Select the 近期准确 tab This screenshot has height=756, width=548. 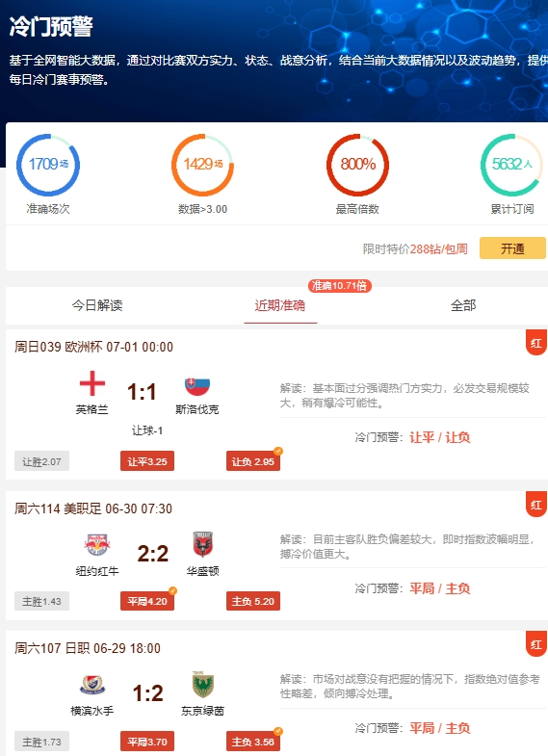point(280,305)
